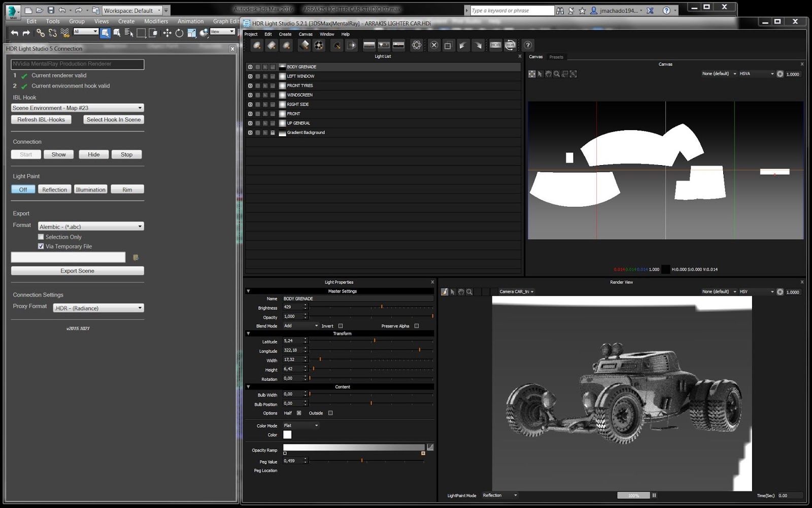Enable Illumination light paint mode

click(x=90, y=189)
